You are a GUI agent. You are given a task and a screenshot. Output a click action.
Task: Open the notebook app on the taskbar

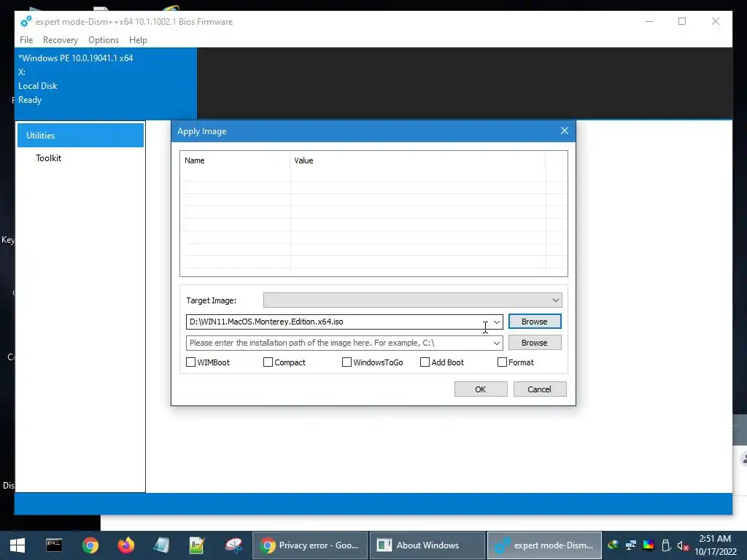point(161,545)
